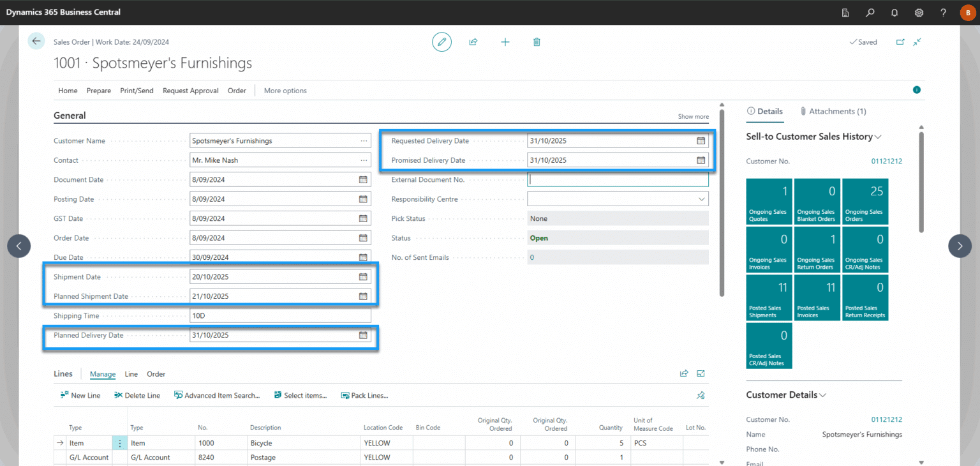This screenshot has width=980, height=466.
Task: Expand Sell-to Customer Sales History chevron
Action: coord(879,137)
